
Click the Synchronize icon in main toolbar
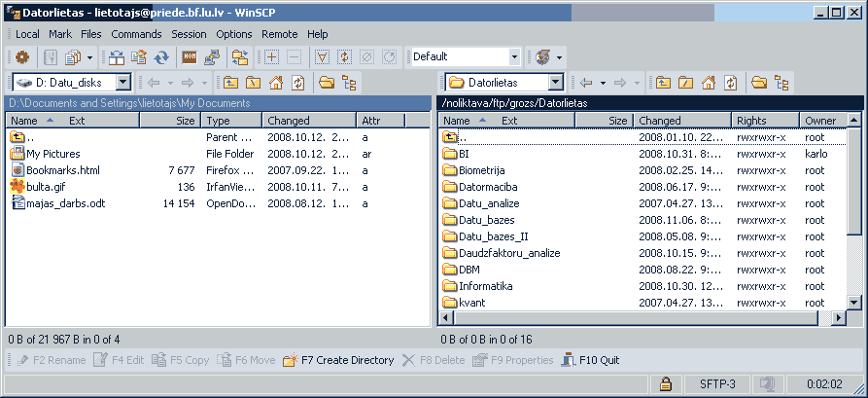[x=139, y=56]
